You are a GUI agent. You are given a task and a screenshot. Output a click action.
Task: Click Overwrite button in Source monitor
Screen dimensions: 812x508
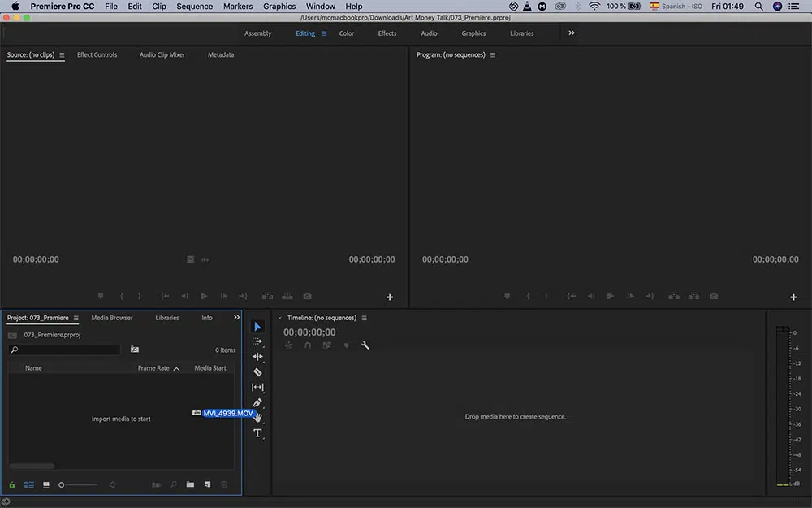(x=287, y=296)
